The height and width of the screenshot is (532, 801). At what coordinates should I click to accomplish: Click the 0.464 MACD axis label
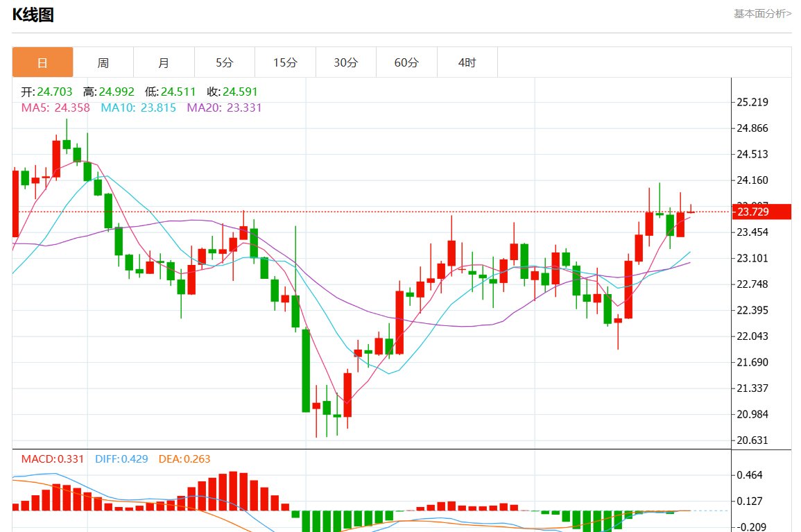(x=750, y=475)
